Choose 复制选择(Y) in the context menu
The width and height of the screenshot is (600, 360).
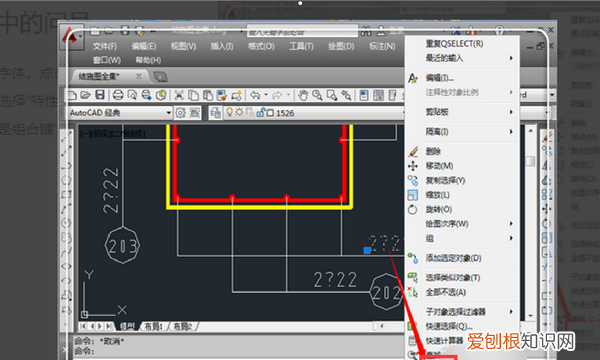coord(445,181)
